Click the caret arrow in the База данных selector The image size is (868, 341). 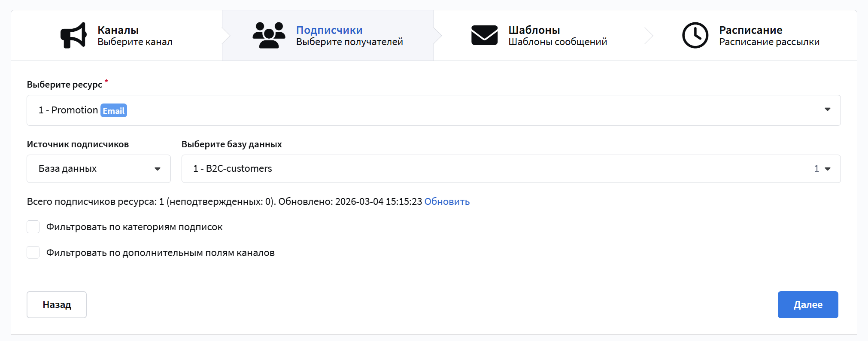click(x=158, y=169)
